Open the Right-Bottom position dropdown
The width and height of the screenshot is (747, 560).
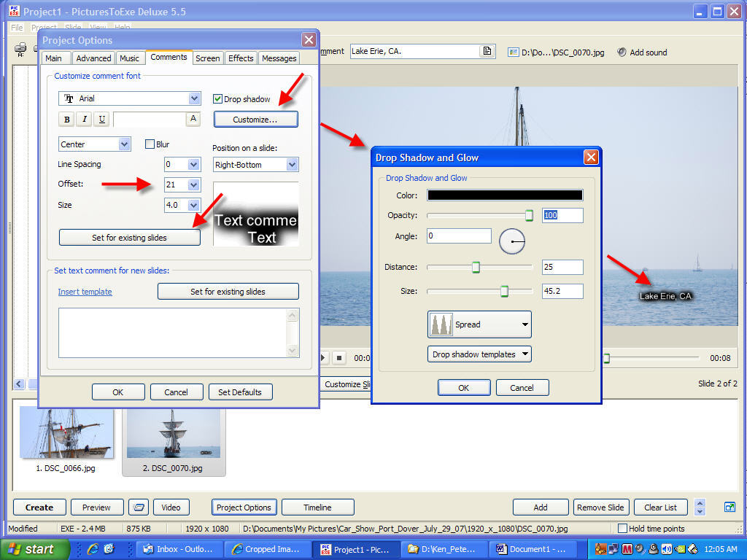click(293, 165)
